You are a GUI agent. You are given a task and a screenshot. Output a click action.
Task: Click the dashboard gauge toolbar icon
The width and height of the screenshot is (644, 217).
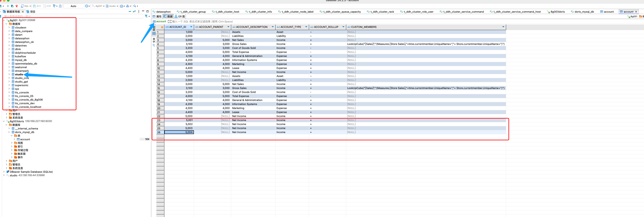(121, 6)
